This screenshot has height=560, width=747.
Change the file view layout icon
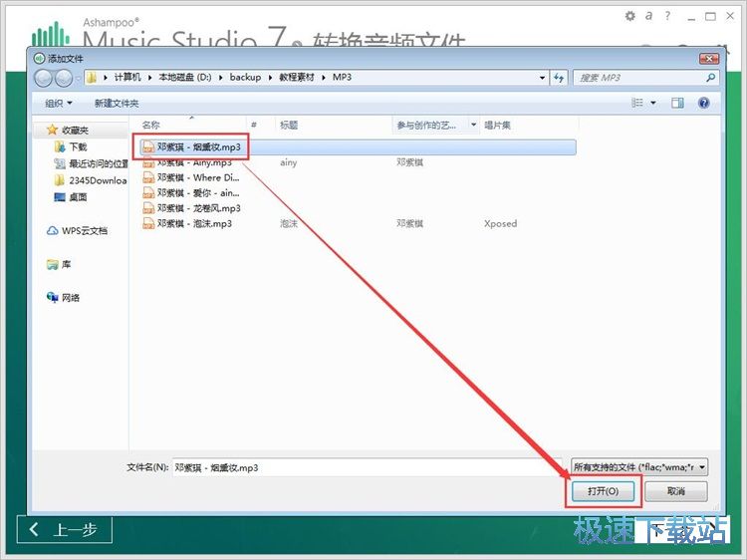pyautogui.click(x=637, y=103)
